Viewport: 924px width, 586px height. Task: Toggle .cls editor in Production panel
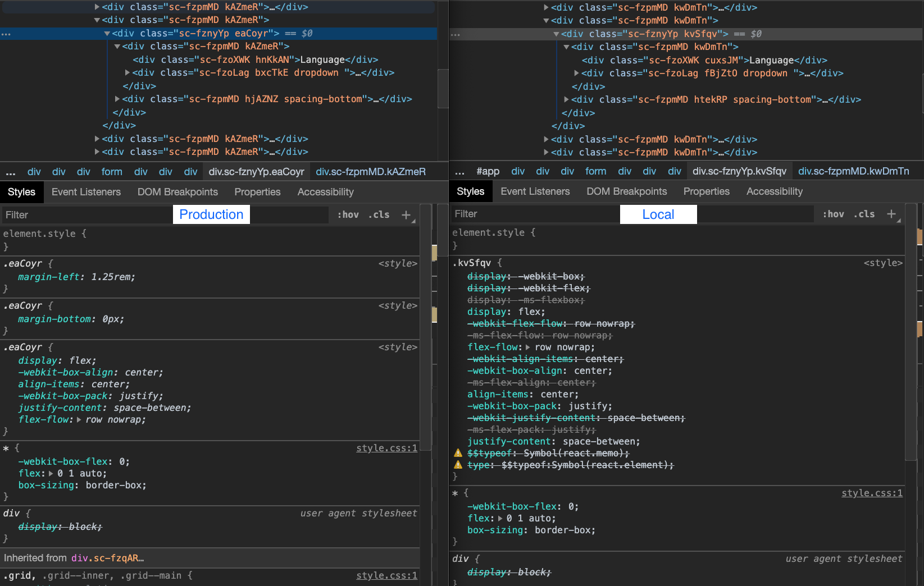pyautogui.click(x=379, y=214)
